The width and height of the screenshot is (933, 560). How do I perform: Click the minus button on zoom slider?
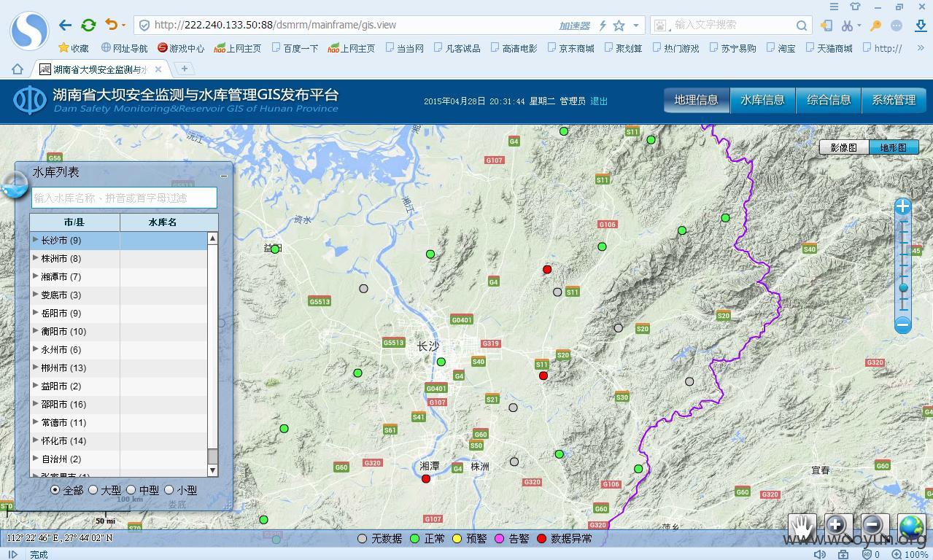pyautogui.click(x=902, y=324)
